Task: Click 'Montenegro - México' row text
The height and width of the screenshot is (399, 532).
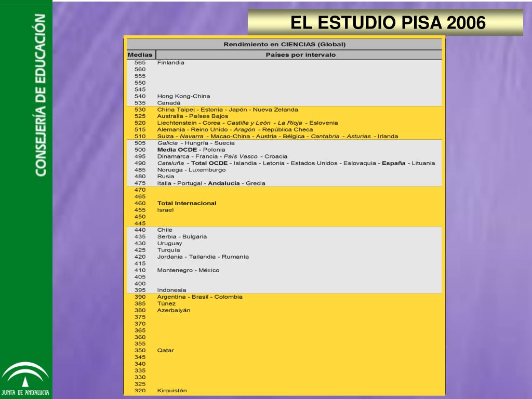Action: point(188,270)
